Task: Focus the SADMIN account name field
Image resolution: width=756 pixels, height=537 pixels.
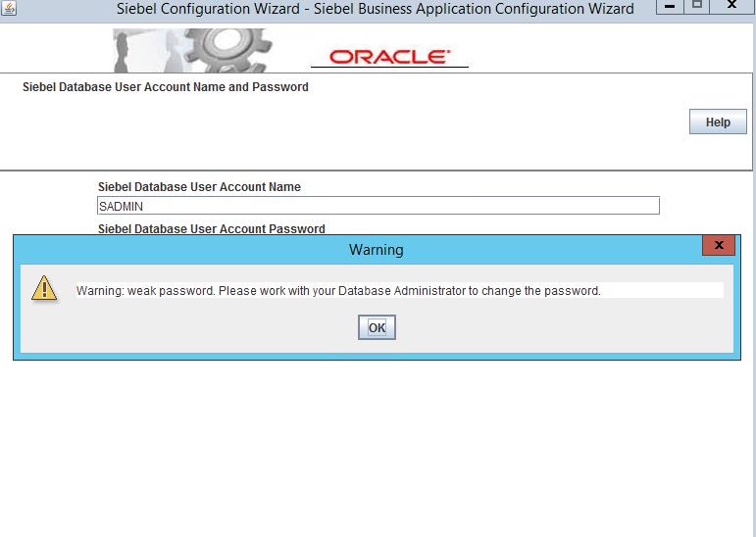Action: point(378,206)
